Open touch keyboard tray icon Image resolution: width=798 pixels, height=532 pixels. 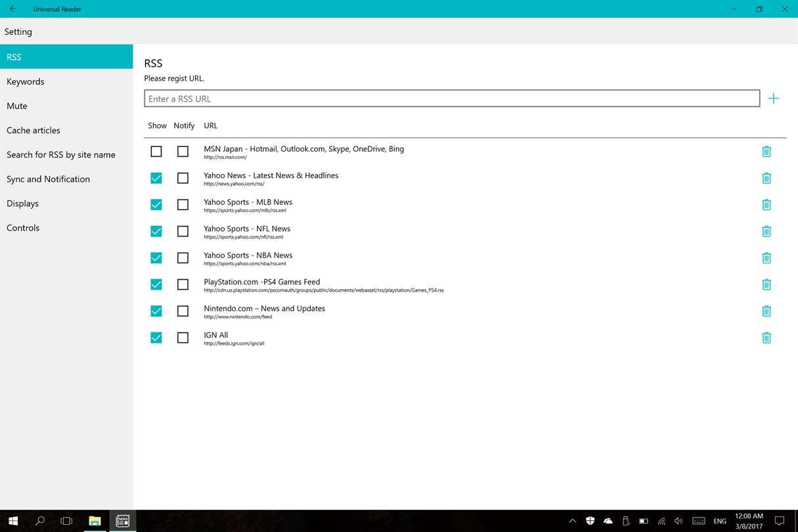[x=699, y=521]
